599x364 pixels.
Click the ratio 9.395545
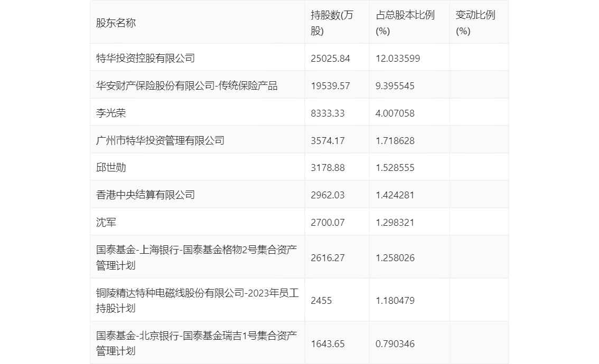pos(395,86)
